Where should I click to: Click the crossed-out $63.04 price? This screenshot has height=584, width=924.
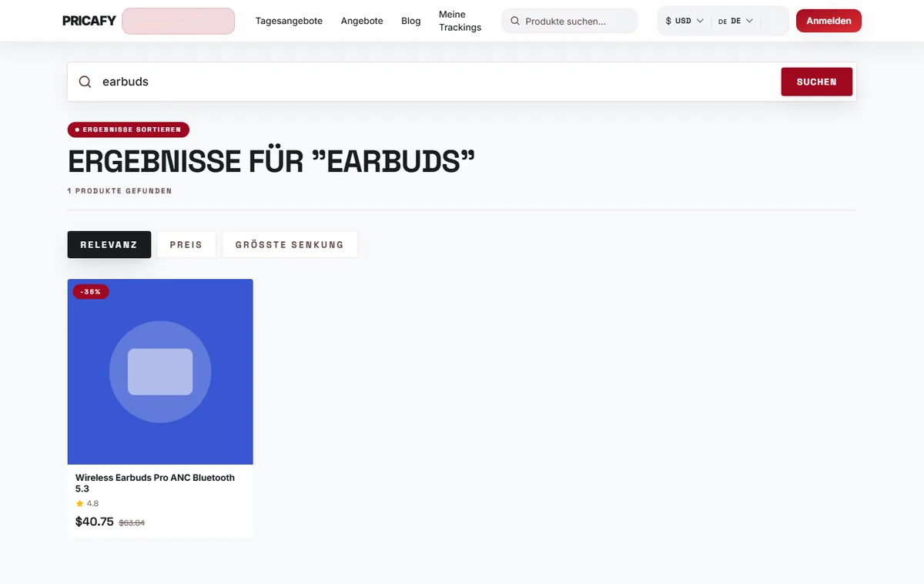tap(132, 523)
